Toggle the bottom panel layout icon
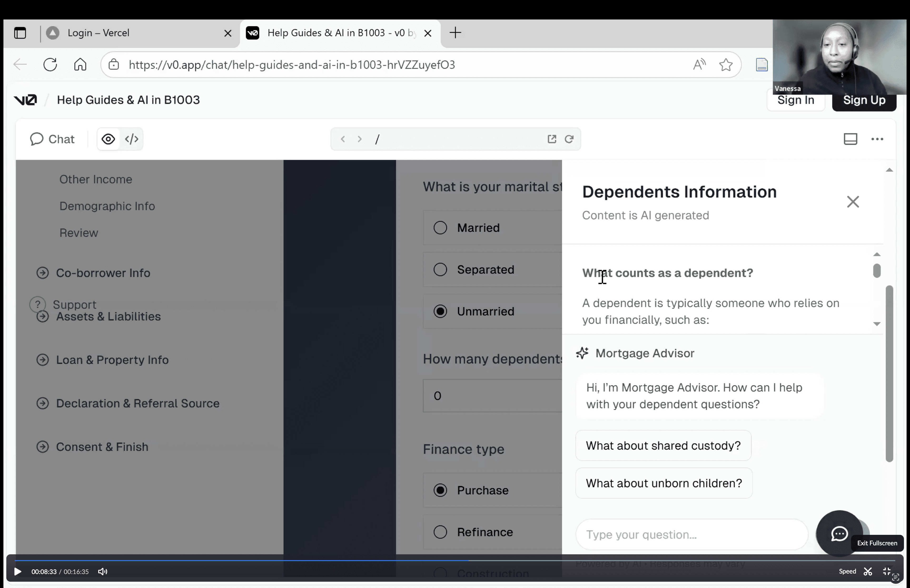The width and height of the screenshot is (910, 588). [850, 139]
